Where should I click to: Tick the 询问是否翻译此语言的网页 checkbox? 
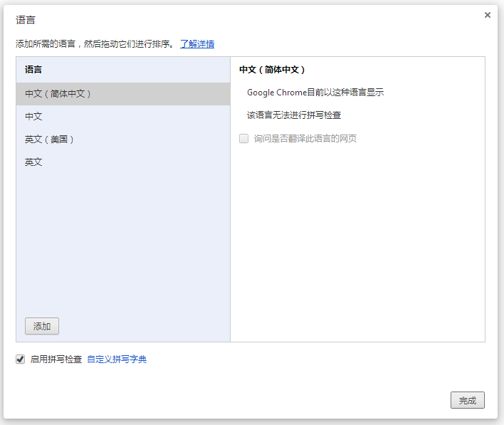(x=244, y=138)
